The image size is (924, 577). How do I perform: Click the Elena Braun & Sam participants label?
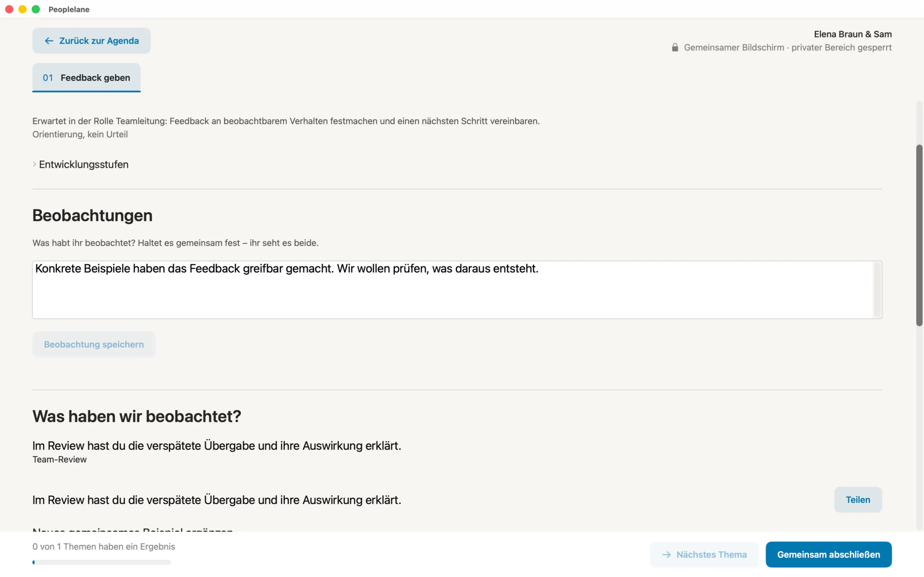pyautogui.click(x=853, y=34)
